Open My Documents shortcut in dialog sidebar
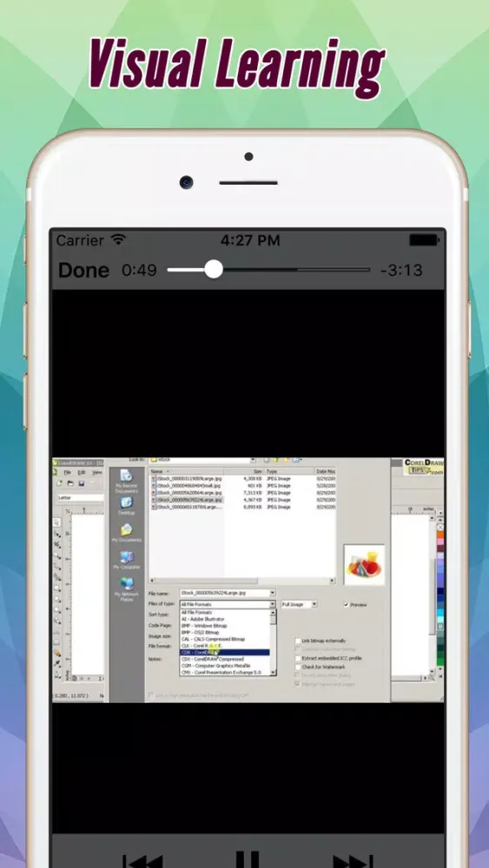Viewport: 489px width, 868px height. pos(127,533)
